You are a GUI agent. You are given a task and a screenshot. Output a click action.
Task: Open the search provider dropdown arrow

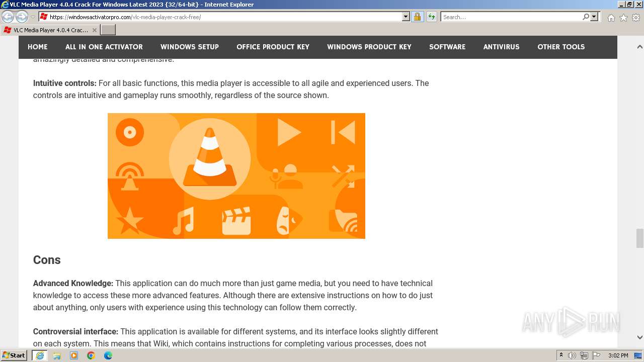click(594, 17)
